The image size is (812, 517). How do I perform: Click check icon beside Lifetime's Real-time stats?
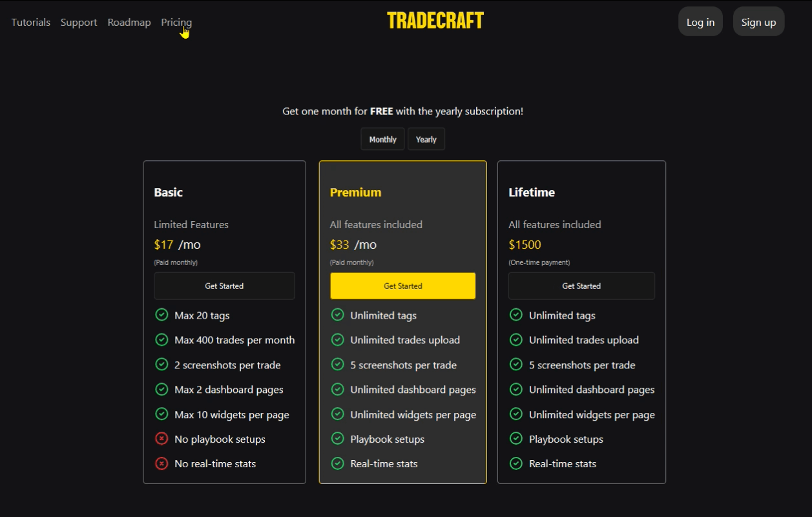pyautogui.click(x=515, y=463)
